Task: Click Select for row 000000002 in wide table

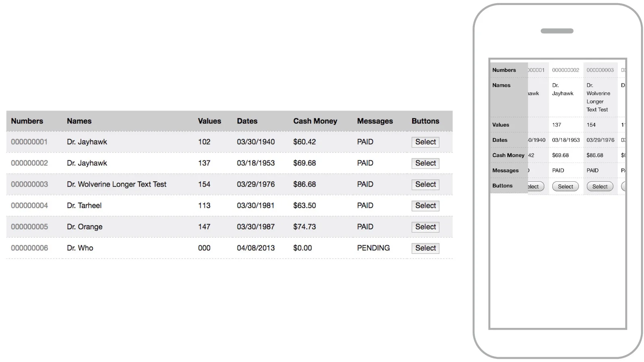Action: coord(425,163)
